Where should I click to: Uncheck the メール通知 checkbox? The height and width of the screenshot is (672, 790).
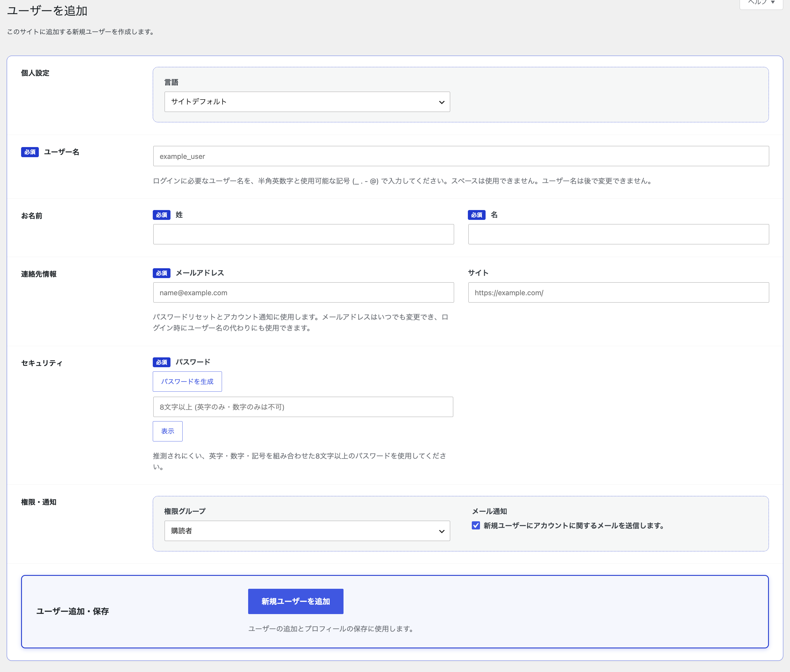click(x=475, y=525)
